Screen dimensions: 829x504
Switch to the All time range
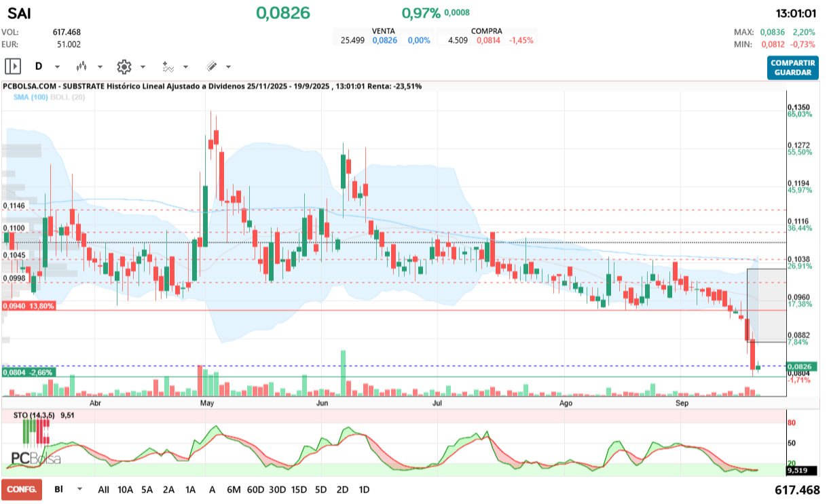(x=103, y=490)
